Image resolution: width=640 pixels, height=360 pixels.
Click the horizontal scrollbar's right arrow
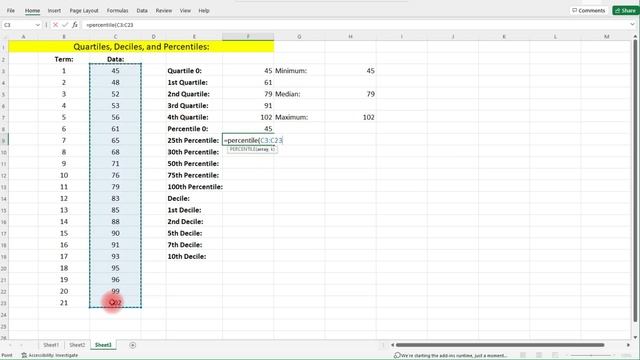click(x=628, y=345)
